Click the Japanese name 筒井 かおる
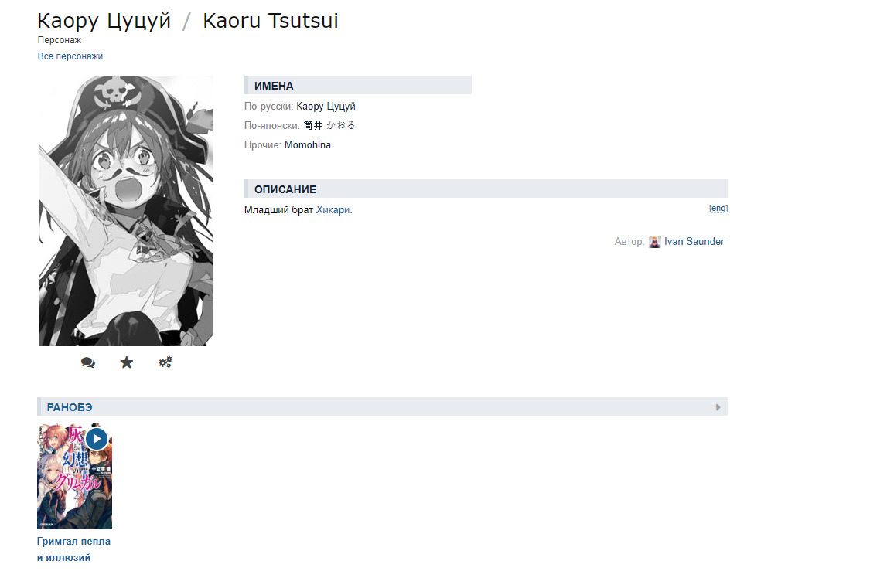880x588 pixels. click(329, 126)
